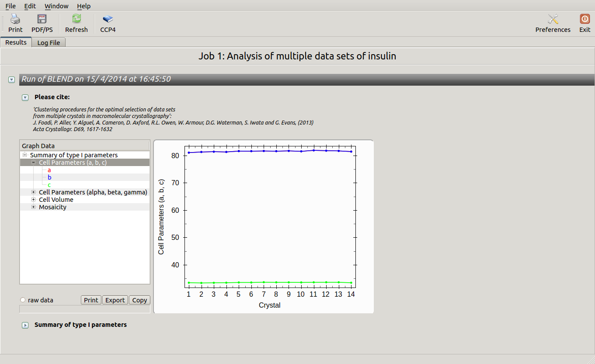Expand Cell Parameters (alpha, beta, gamma) node
The height and width of the screenshot is (364, 595).
34,192
